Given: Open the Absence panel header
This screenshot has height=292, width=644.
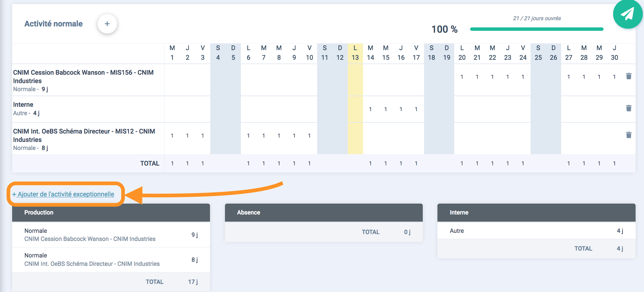Looking at the screenshot, I should (x=324, y=213).
